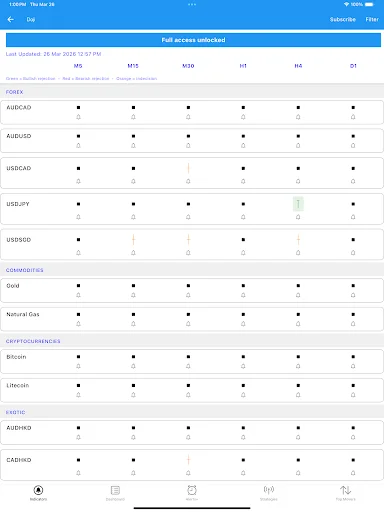Screen dimensions: 384x512
Task: Open the Indicators tab
Action: coord(38,493)
